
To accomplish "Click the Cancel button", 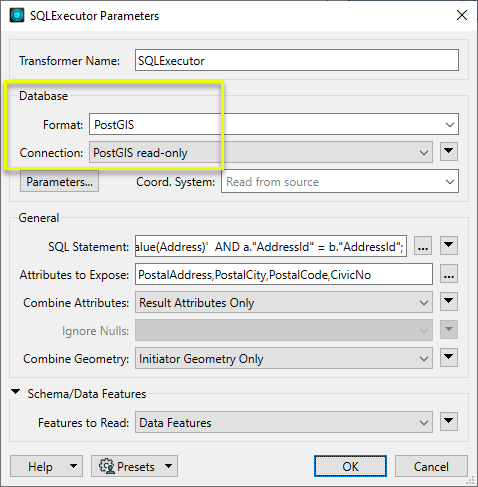I will coord(431,466).
